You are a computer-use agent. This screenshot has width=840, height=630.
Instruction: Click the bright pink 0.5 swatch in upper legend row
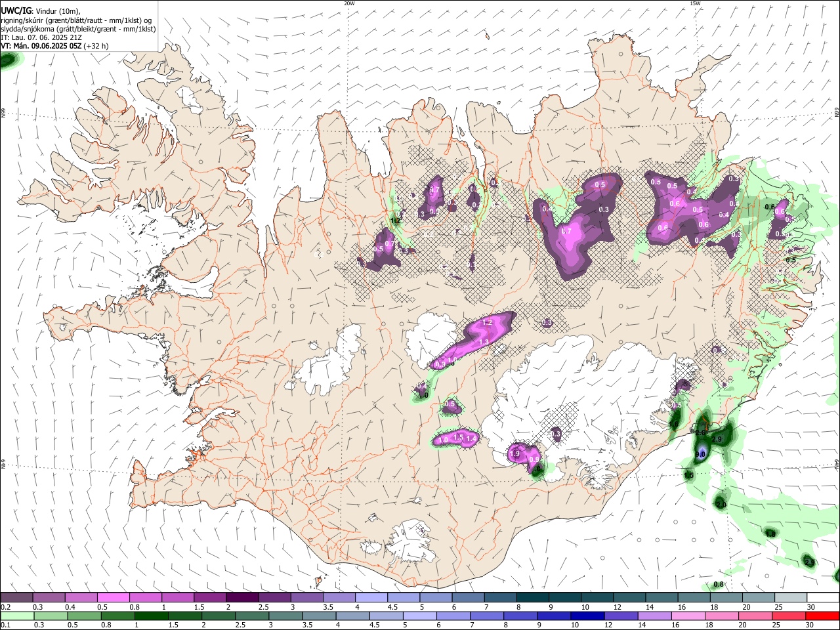(113, 598)
